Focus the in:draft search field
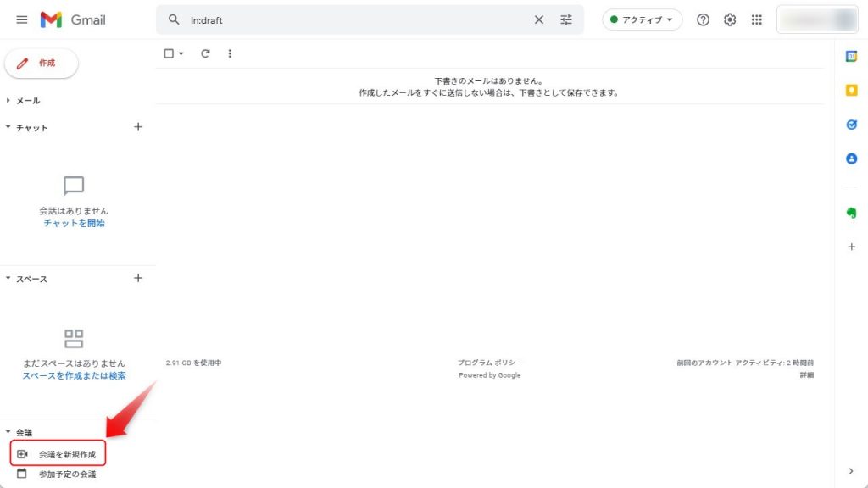 coord(357,20)
